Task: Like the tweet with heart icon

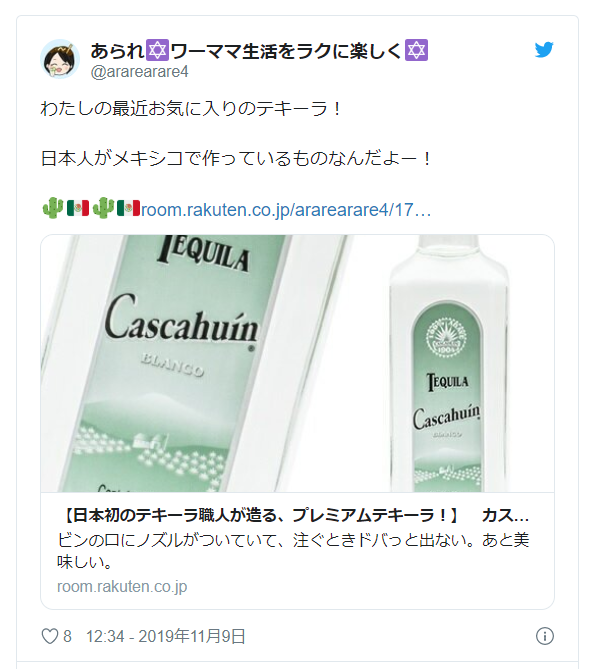Action: 49,636
